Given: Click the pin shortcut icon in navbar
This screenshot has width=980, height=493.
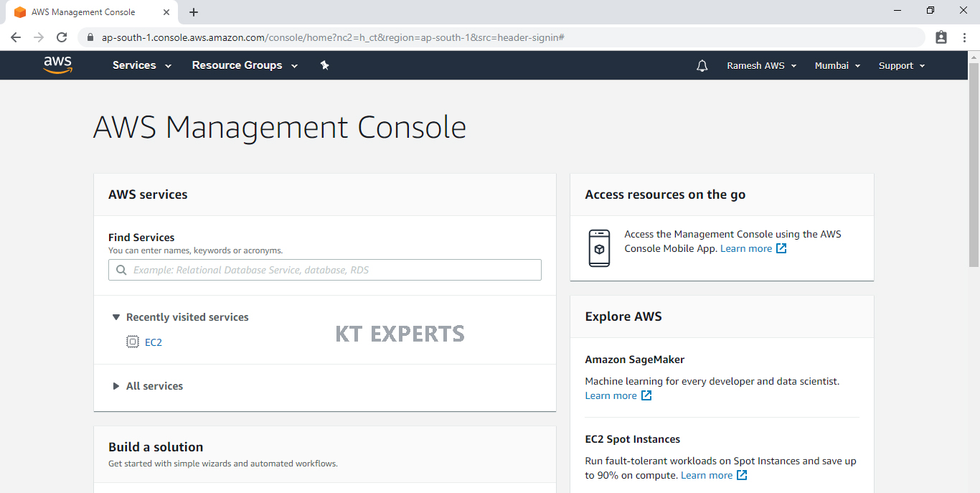Looking at the screenshot, I should pos(324,65).
